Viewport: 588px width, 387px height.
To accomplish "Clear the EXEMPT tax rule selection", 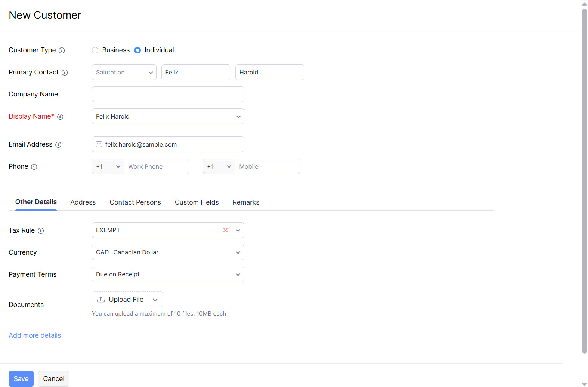I will click(225, 230).
